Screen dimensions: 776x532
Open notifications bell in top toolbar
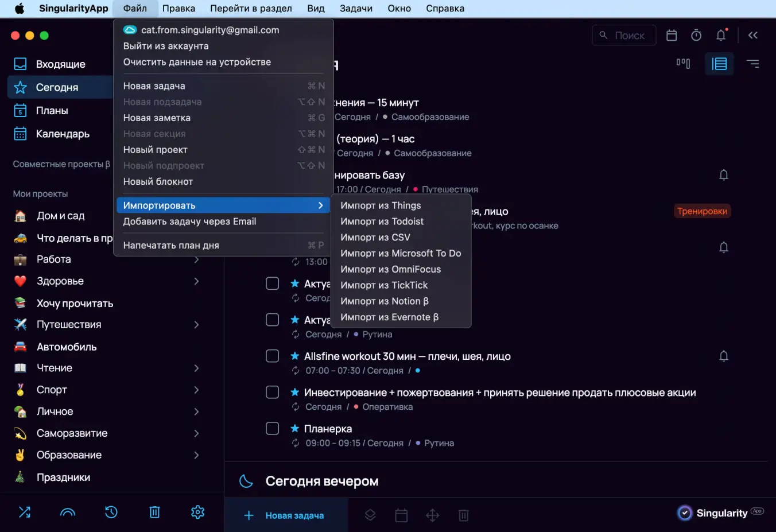click(x=721, y=36)
